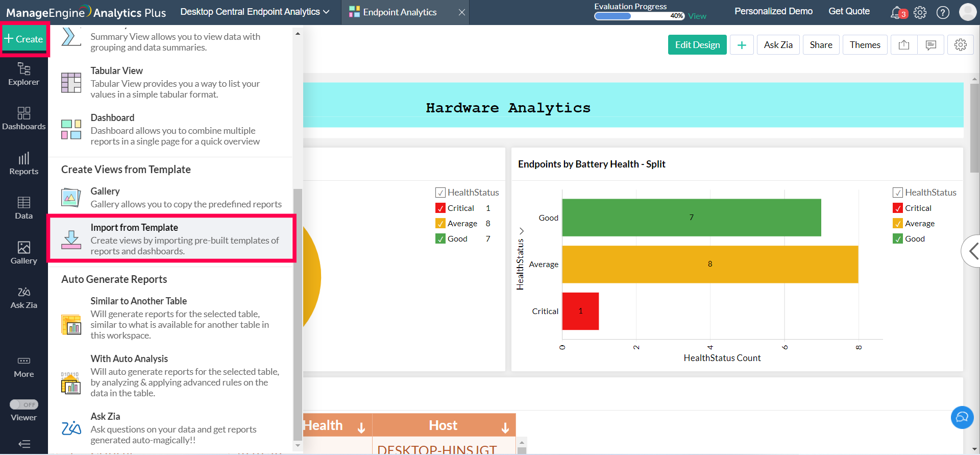
Task: Uncheck Good in the pie chart legend
Action: (440, 238)
